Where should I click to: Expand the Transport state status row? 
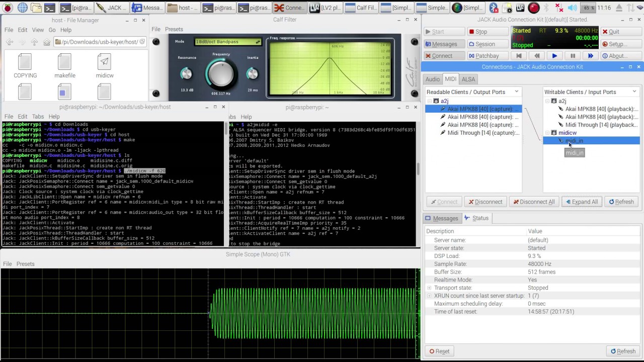[429, 288]
